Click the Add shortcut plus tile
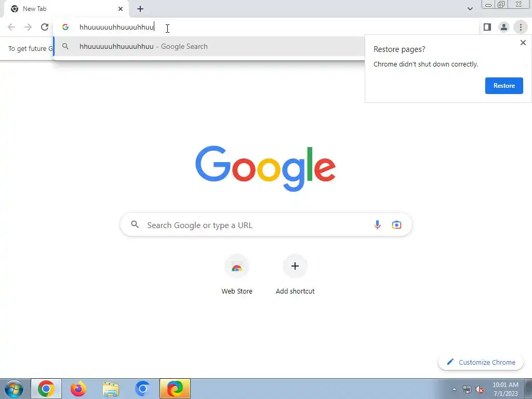 (x=295, y=267)
